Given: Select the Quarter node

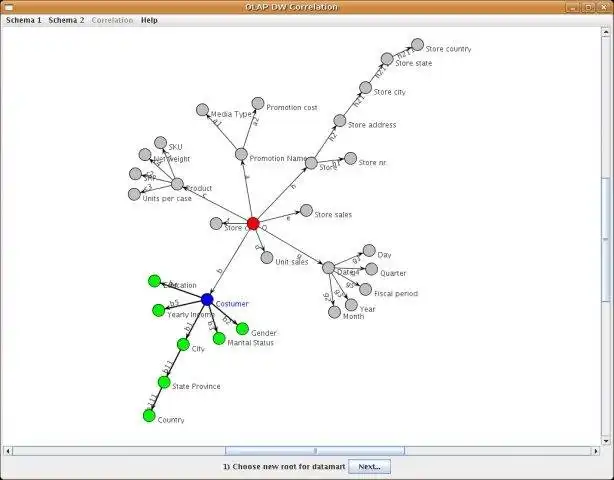Looking at the screenshot, I should click(x=372, y=269).
